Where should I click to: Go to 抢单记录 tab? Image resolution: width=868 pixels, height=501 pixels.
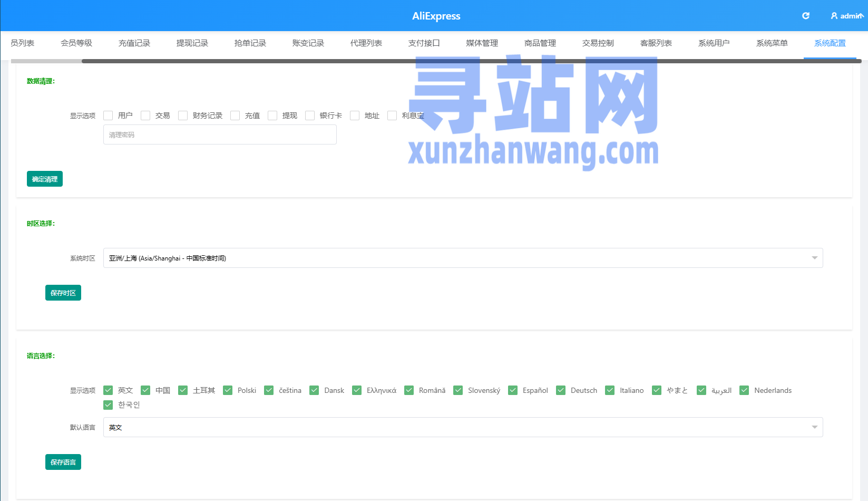tap(250, 43)
